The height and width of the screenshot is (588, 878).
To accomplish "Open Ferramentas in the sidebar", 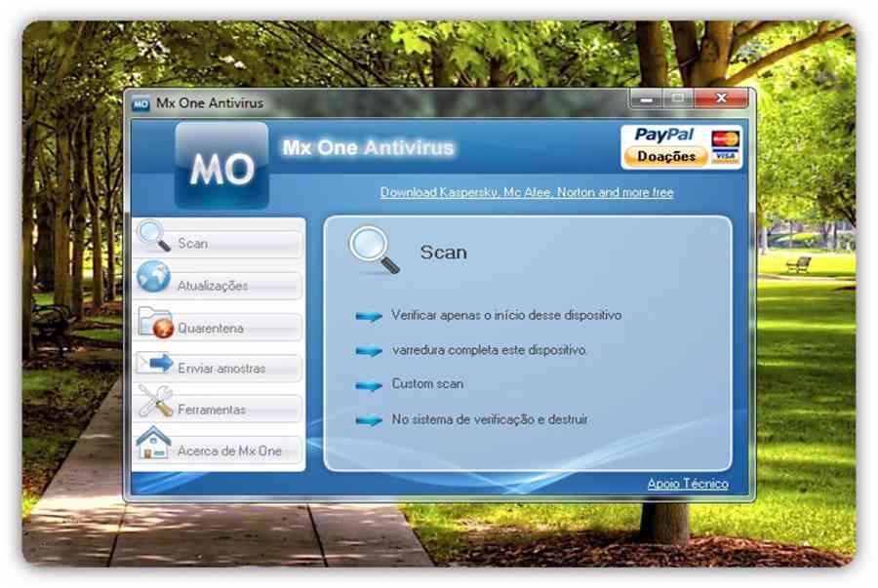I will point(219,410).
